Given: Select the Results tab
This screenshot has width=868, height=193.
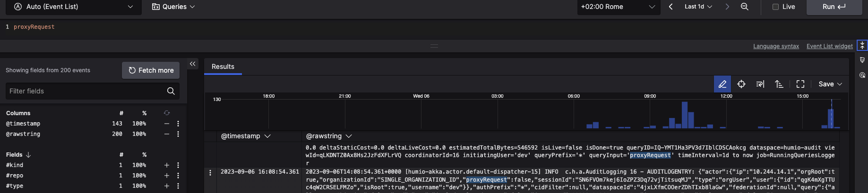Looking at the screenshot, I should (223, 67).
